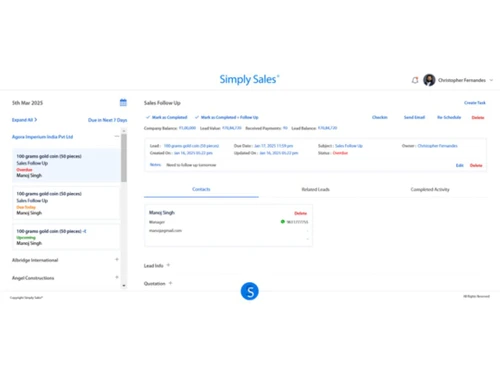Open the 100 grams gold coin lead link
Viewport: 500px width, 375px height.
pyautogui.click(x=191, y=146)
